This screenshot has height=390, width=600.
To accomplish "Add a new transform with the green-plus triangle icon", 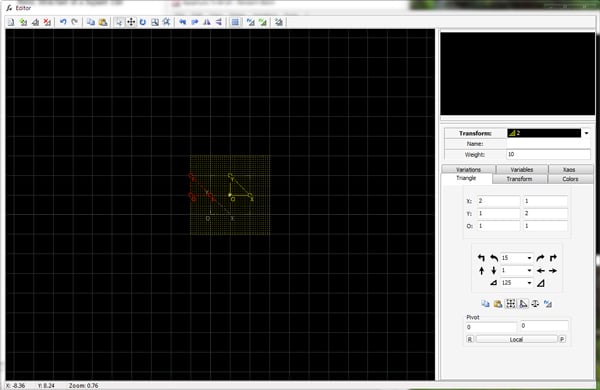I will click(x=23, y=22).
